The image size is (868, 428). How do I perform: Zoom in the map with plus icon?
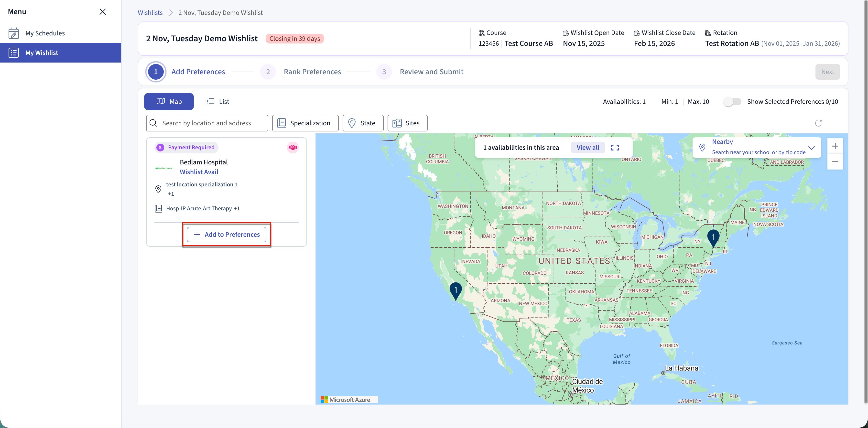[835, 146]
